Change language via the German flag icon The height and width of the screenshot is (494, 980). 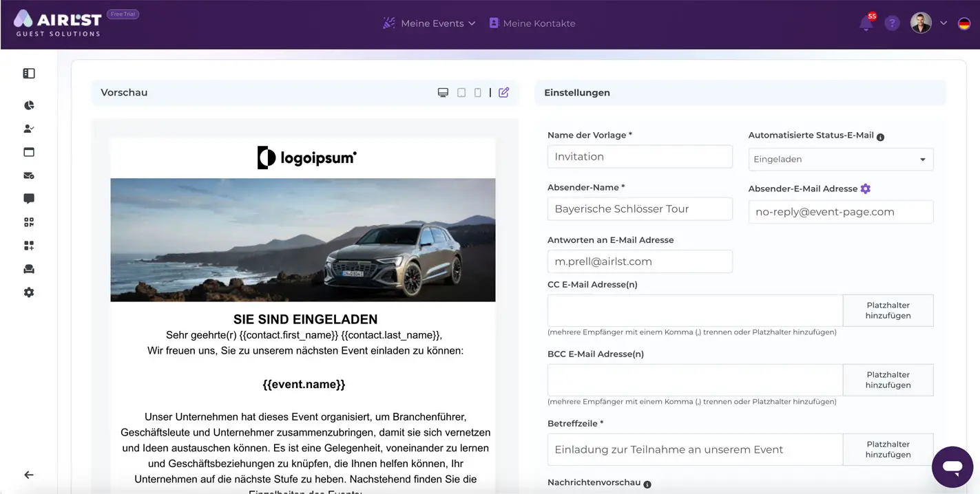click(x=966, y=23)
